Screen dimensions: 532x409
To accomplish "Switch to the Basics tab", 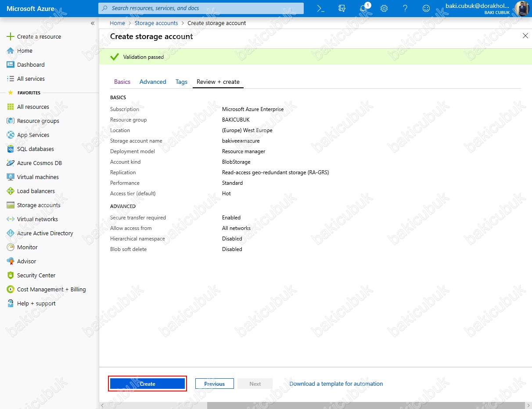I will (x=122, y=82).
